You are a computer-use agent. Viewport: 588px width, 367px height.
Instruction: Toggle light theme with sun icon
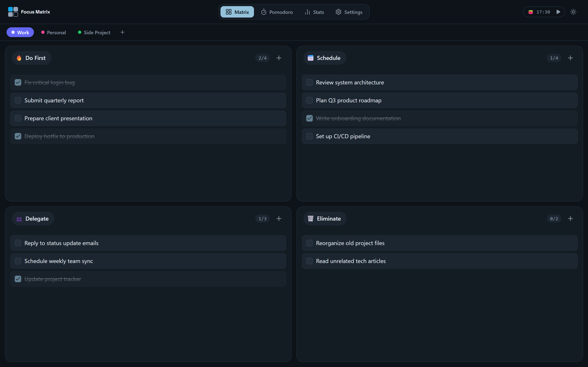click(573, 12)
